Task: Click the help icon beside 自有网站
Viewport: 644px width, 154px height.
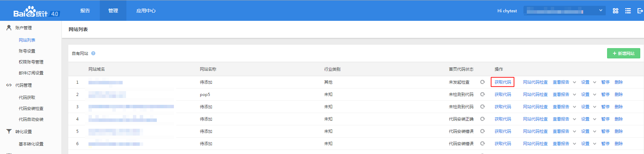Action: click(93, 53)
